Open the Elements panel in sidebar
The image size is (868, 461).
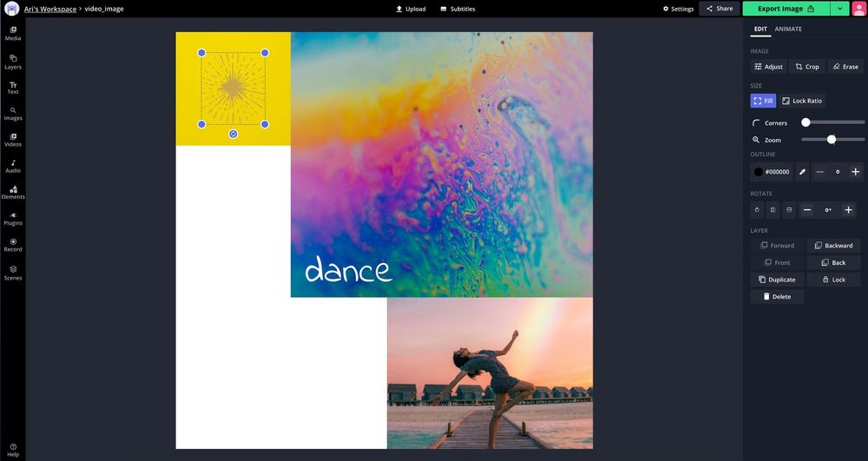coord(13,192)
